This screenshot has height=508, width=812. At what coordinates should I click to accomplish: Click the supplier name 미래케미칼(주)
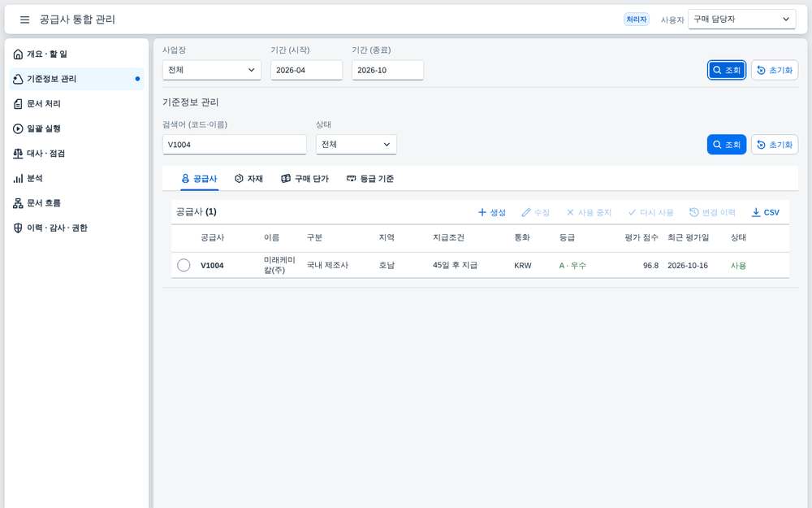coord(279,265)
